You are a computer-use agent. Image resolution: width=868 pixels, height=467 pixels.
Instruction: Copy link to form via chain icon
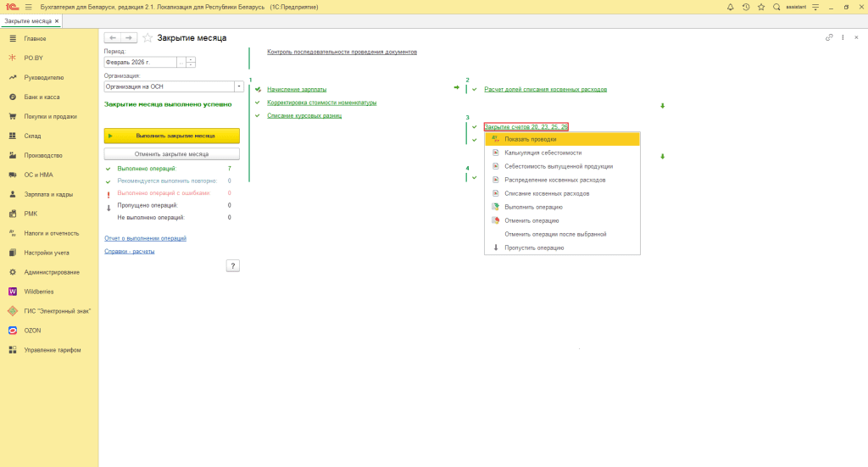pyautogui.click(x=829, y=38)
